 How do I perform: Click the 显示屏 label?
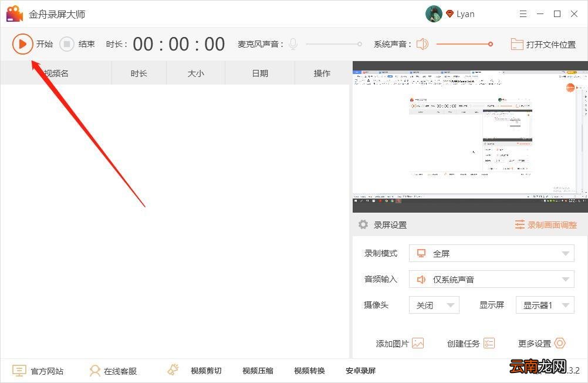coord(492,305)
